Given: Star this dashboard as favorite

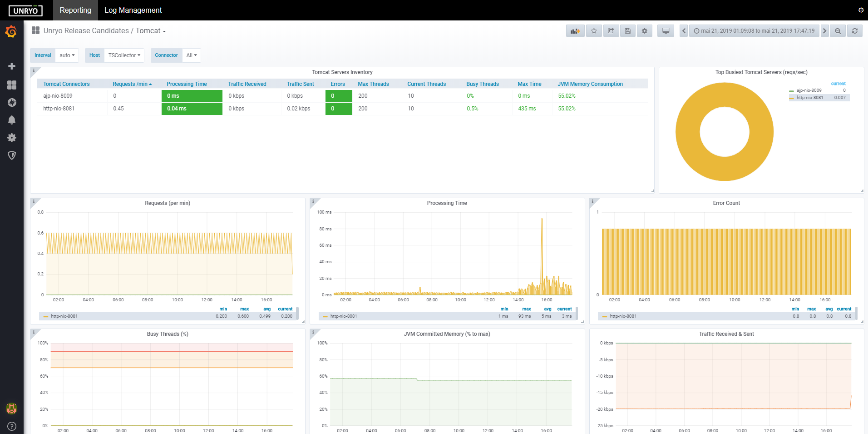Looking at the screenshot, I should pyautogui.click(x=594, y=31).
